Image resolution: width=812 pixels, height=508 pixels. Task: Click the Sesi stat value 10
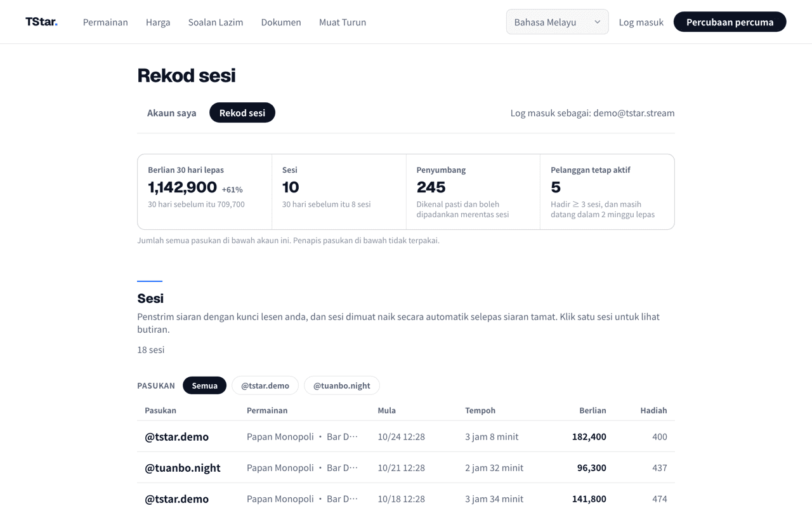pyautogui.click(x=291, y=187)
